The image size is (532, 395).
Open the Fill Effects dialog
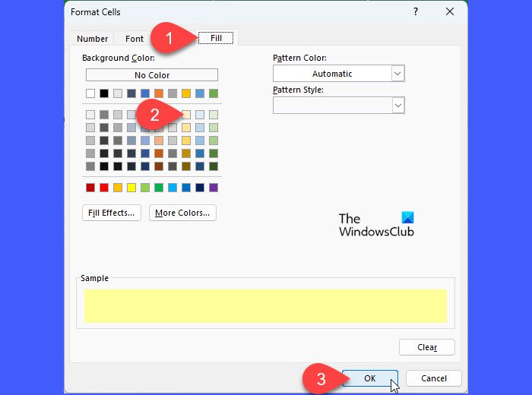(x=111, y=213)
